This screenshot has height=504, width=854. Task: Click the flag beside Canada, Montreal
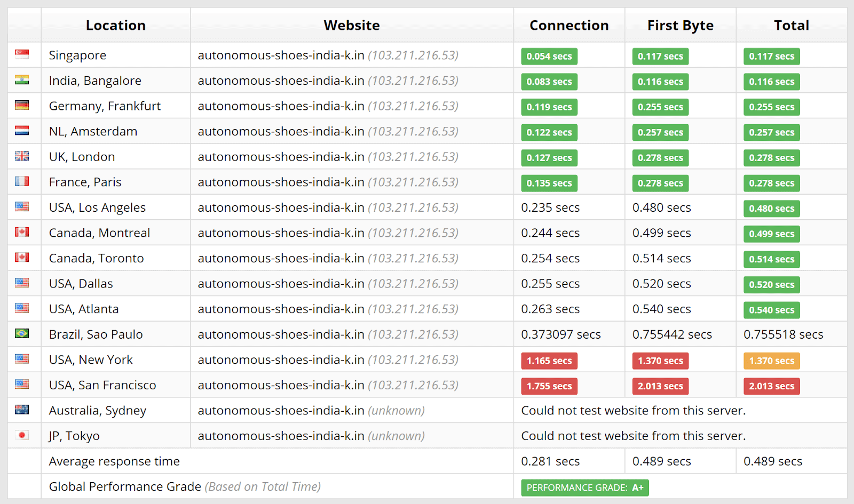[22, 232]
